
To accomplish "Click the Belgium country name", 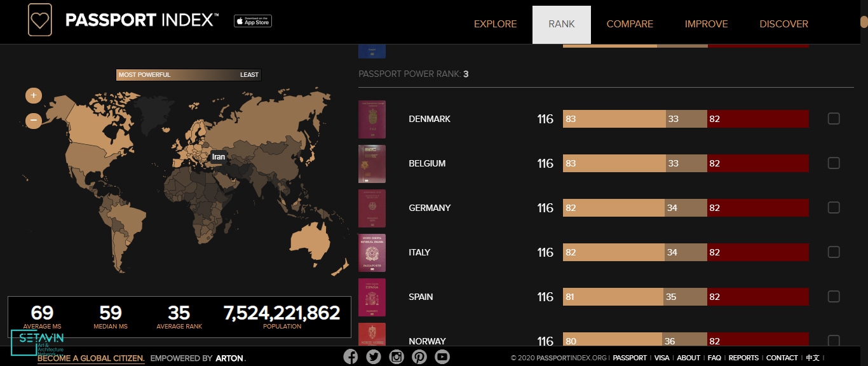I will (x=427, y=163).
